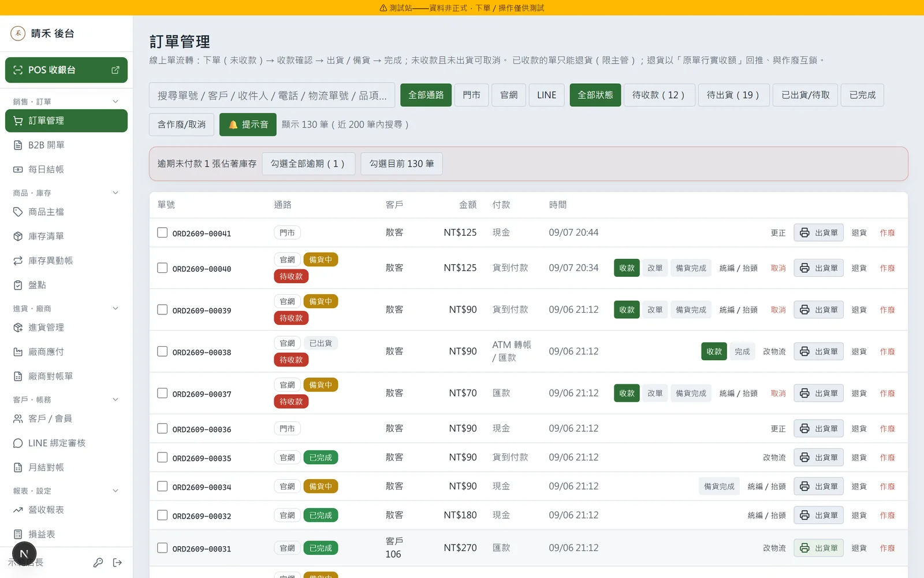Show 已完成 orders
Screen dimensions: 924x578
click(863, 95)
